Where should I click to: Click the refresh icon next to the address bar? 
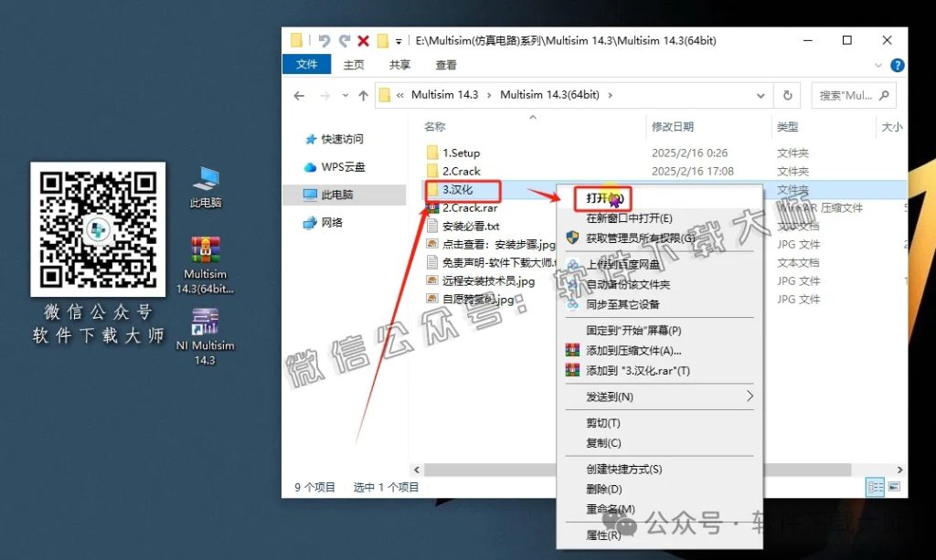(787, 95)
